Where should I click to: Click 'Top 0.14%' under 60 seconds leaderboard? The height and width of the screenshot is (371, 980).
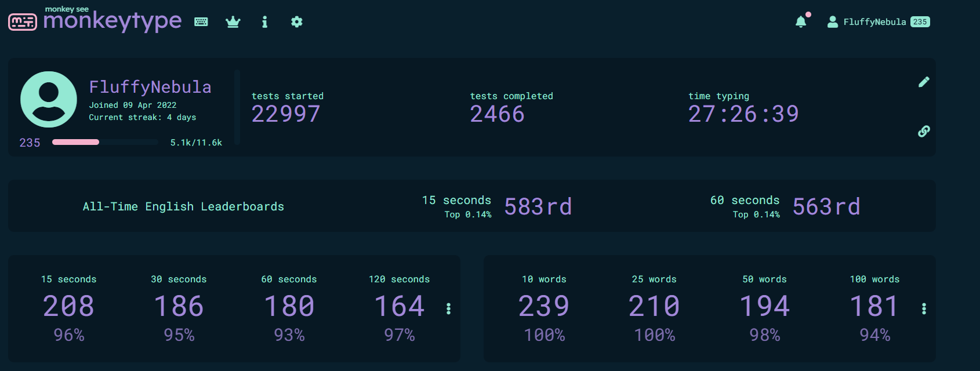[x=756, y=214]
